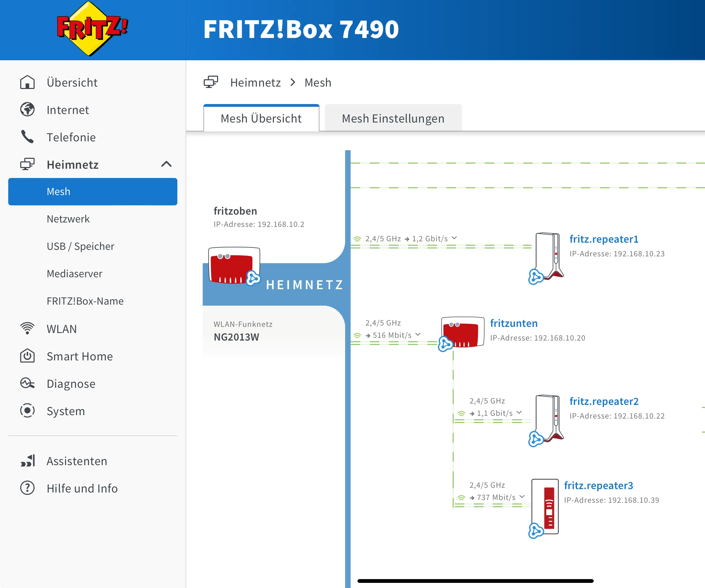Image resolution: width=705 pixels, height=588 pixels.
Task: Open the fritzunten device link
Action: click(x=513, y=323)
